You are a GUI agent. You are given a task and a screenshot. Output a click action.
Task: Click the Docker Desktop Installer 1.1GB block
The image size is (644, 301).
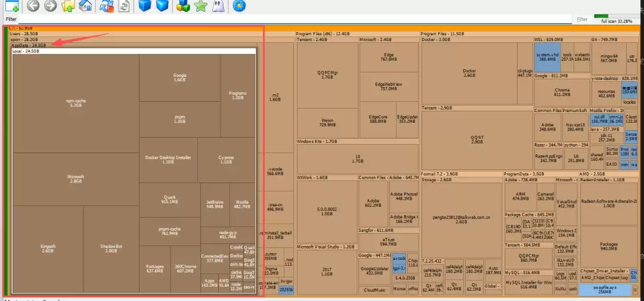[x=168, y=160]
